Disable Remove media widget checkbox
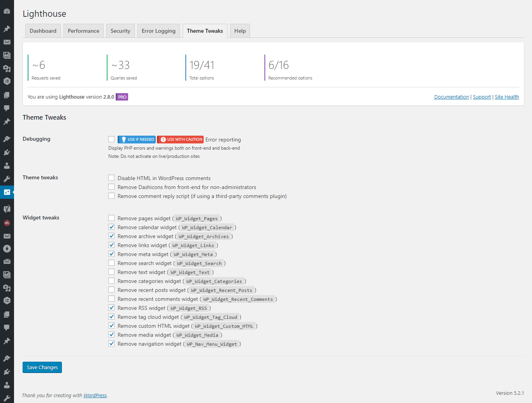 (111, 334)
